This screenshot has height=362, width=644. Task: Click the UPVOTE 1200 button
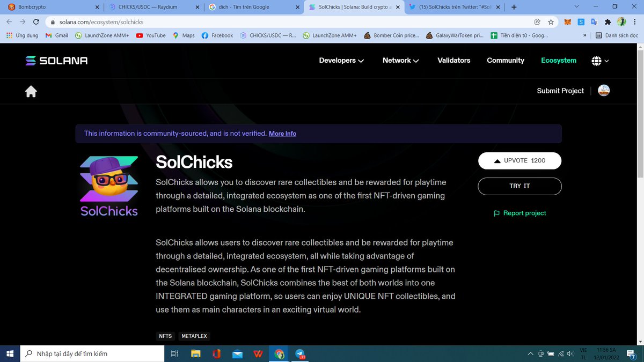pyautogui.click(x=519, y=160)
